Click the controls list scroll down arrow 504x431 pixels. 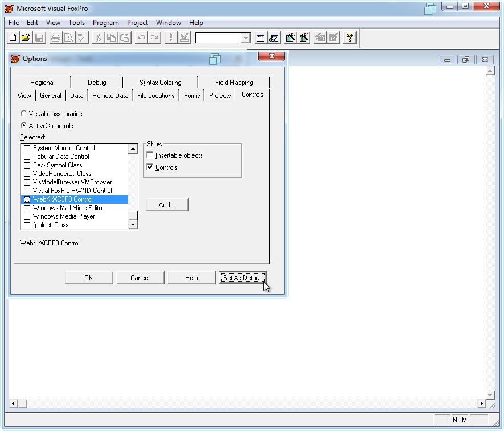[x=133, y=225]
